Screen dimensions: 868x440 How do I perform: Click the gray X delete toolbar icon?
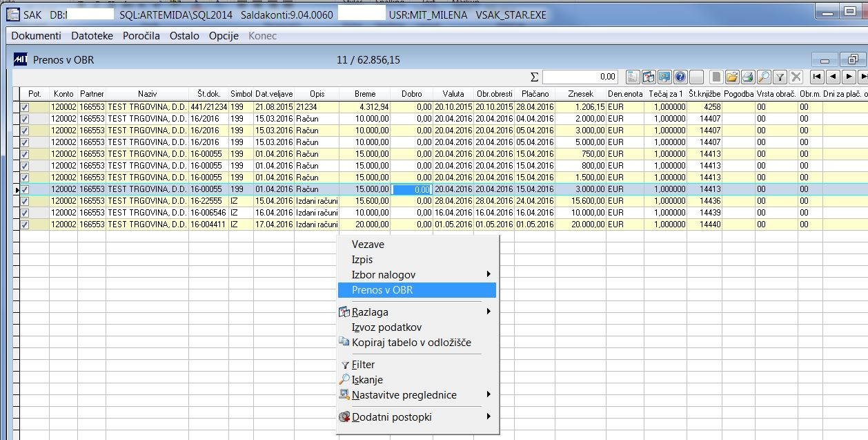pyautogui.click(x=796, y=77)
